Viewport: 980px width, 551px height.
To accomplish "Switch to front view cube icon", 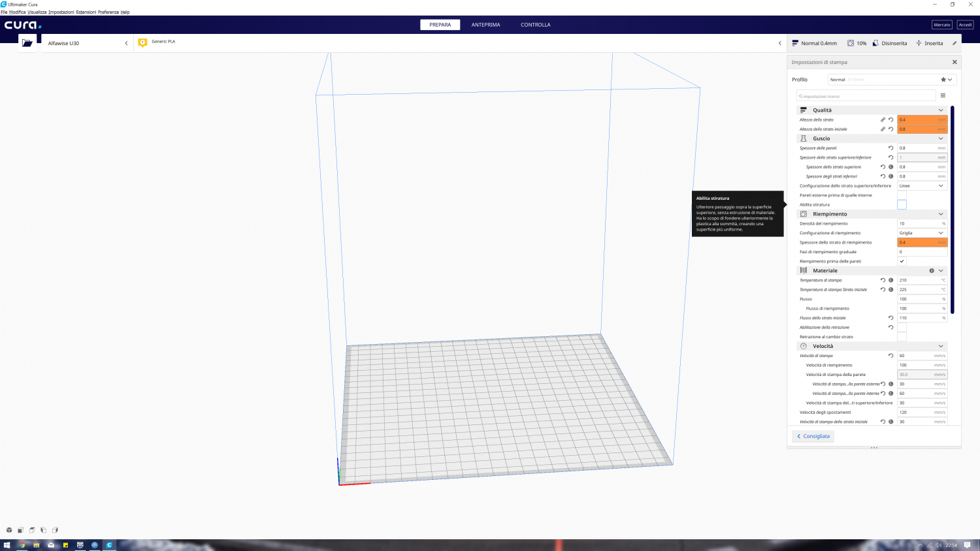I will tap(20, 530).
